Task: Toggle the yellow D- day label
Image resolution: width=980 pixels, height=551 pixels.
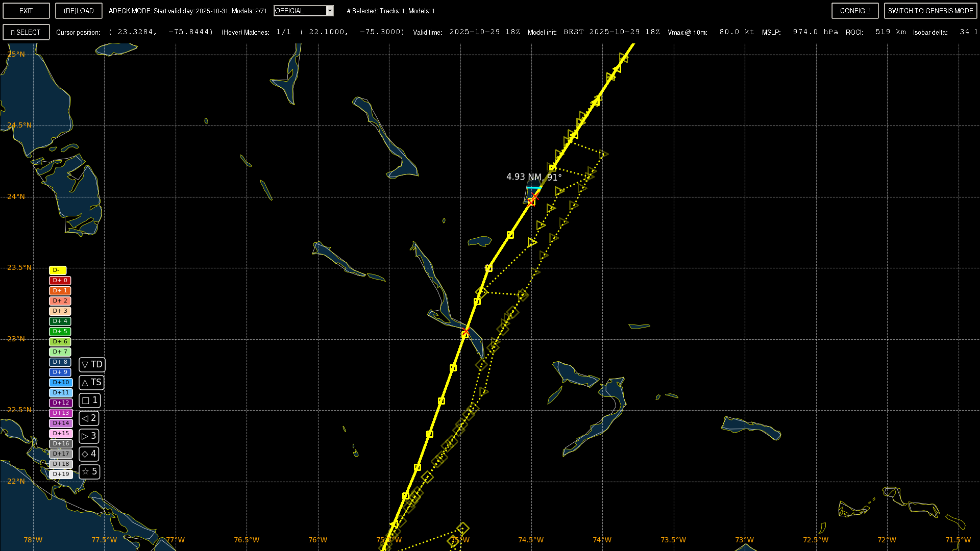Action: (x=58, y=270)
